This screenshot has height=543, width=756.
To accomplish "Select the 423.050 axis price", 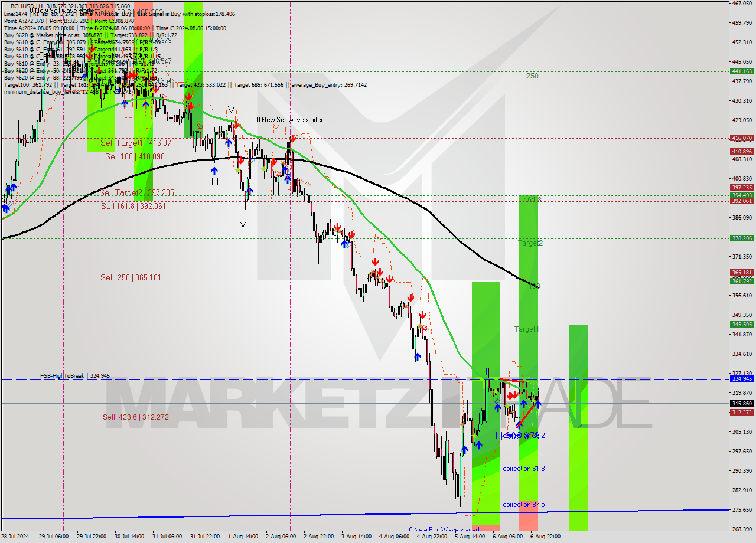I will tap(742, 120).
